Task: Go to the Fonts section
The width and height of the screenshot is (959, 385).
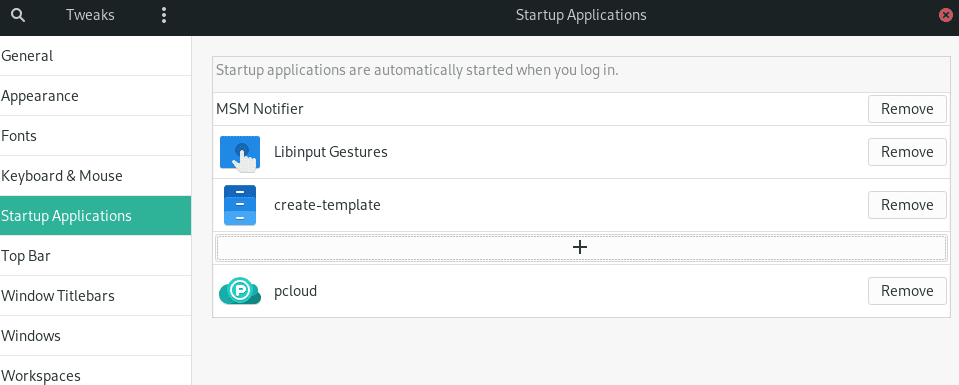Action: [95, 136]
